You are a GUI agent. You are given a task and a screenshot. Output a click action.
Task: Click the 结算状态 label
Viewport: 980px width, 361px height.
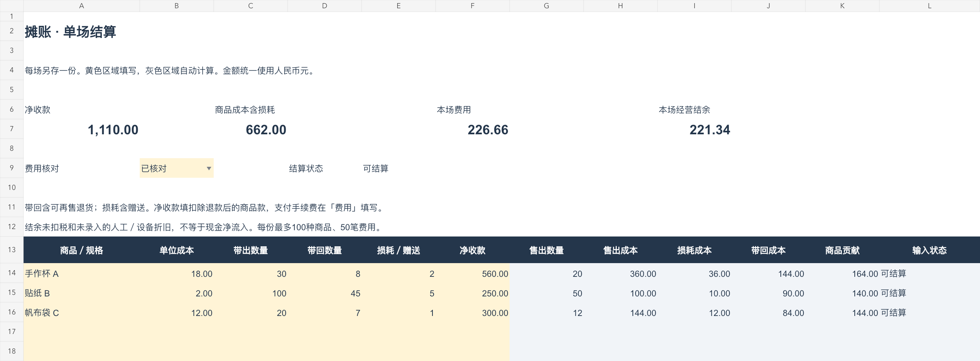306,168
